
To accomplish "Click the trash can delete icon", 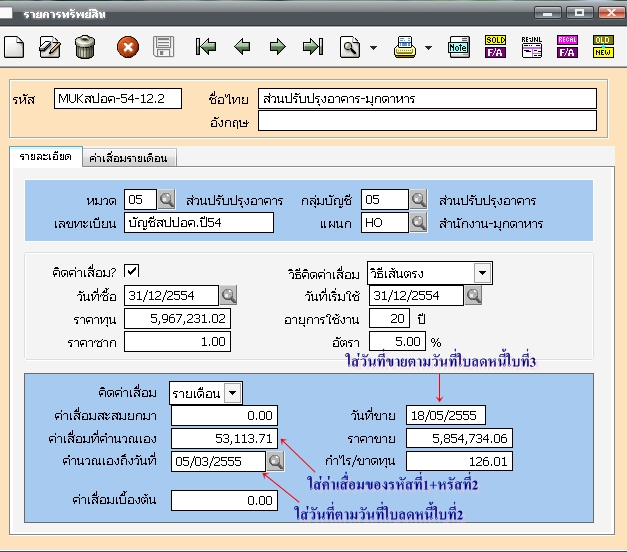I will tap(85, 47).
